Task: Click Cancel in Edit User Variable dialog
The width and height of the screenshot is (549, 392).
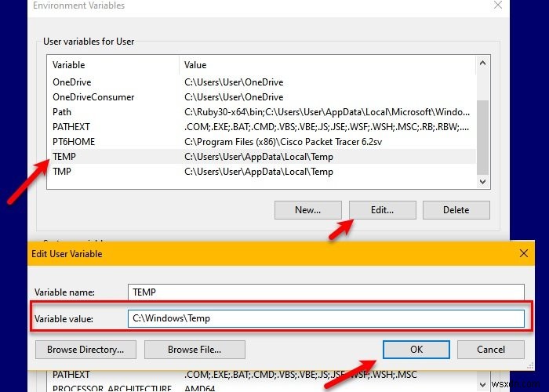Action: (490, 350)
